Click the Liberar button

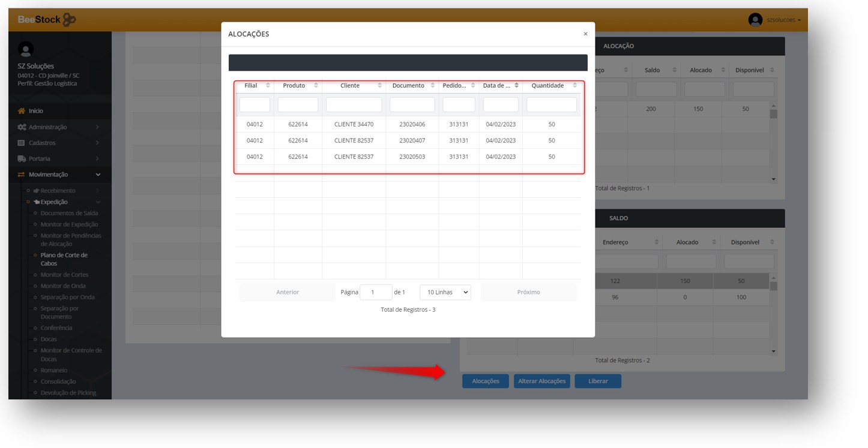pos(597,381)
